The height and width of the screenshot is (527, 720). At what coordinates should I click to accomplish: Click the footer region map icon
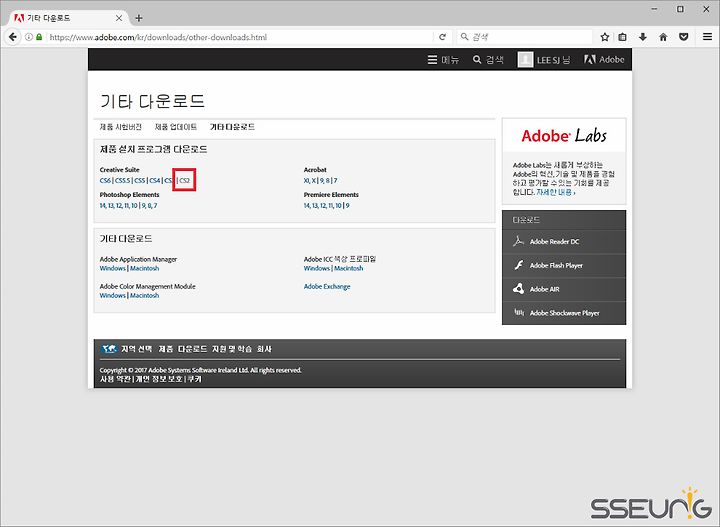(x=109, y=349)
